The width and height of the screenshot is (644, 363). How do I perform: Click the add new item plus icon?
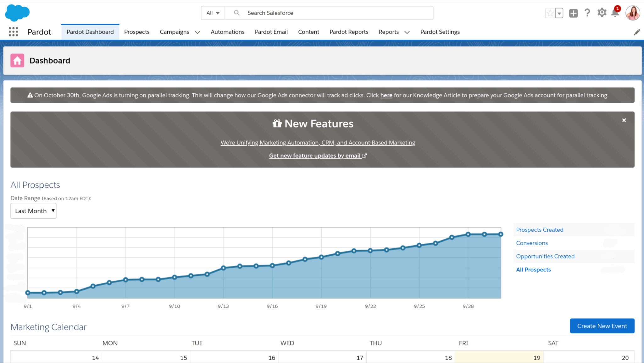573,13
